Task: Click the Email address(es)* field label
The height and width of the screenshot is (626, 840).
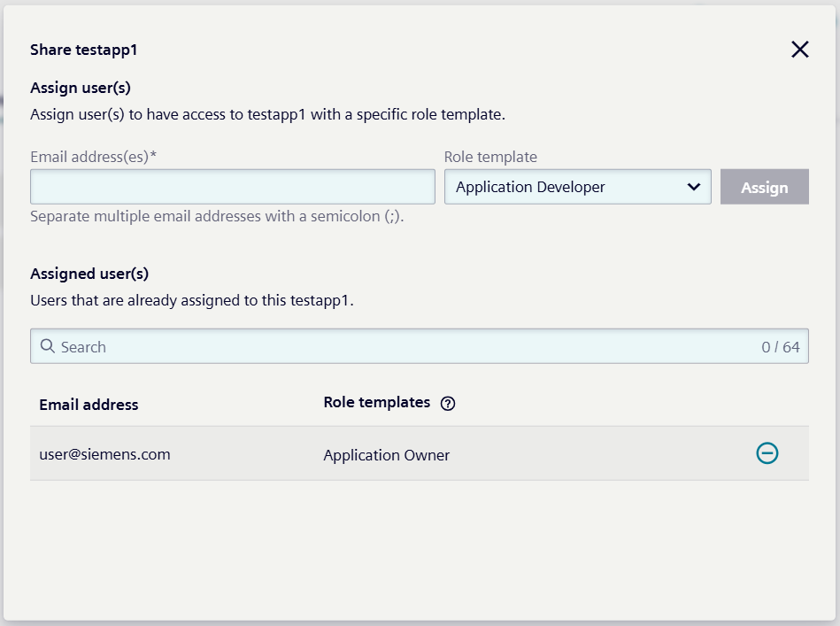Action: [93, 157]
